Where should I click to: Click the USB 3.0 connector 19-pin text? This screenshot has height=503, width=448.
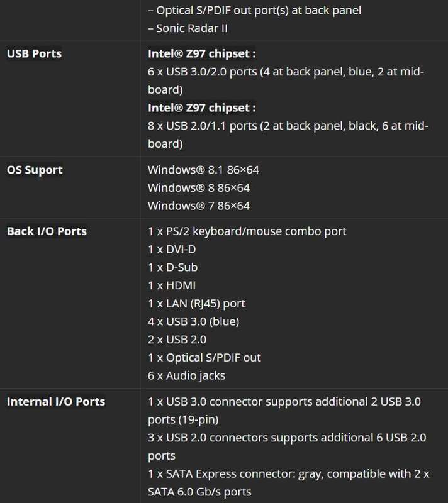pos(284,411)
